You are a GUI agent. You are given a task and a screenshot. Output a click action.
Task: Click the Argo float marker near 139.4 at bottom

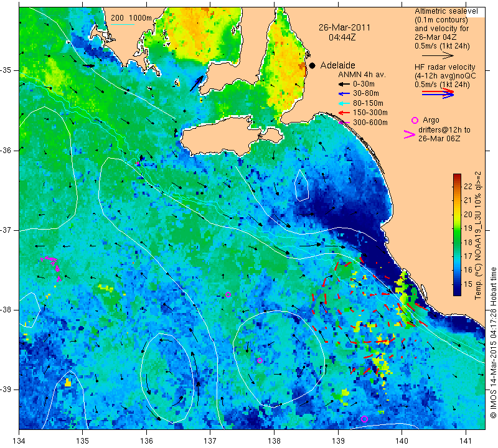pos(364,419)
